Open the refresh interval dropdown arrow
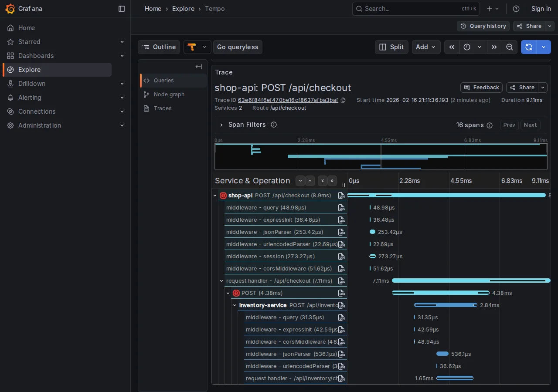The height and width of the screenshot is (392, 558). pos(543,47)
